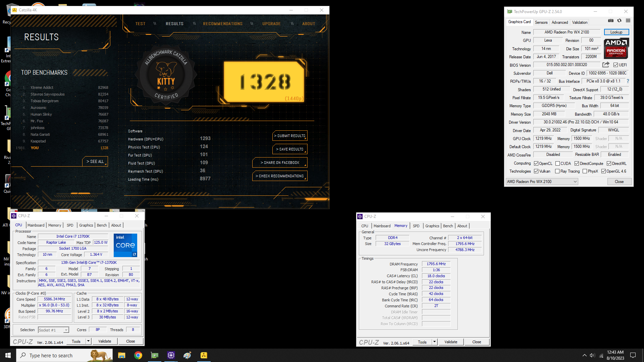Viewport: 644px width, 362px height.
Task: Expand Tools dropdown arrow in right CPU-Z
Action: 434,342
